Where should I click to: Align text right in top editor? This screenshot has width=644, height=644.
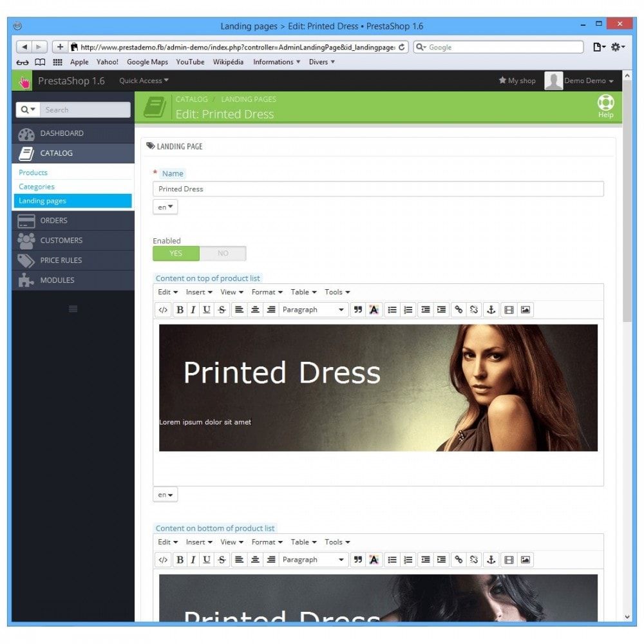(x=271, y=310)
